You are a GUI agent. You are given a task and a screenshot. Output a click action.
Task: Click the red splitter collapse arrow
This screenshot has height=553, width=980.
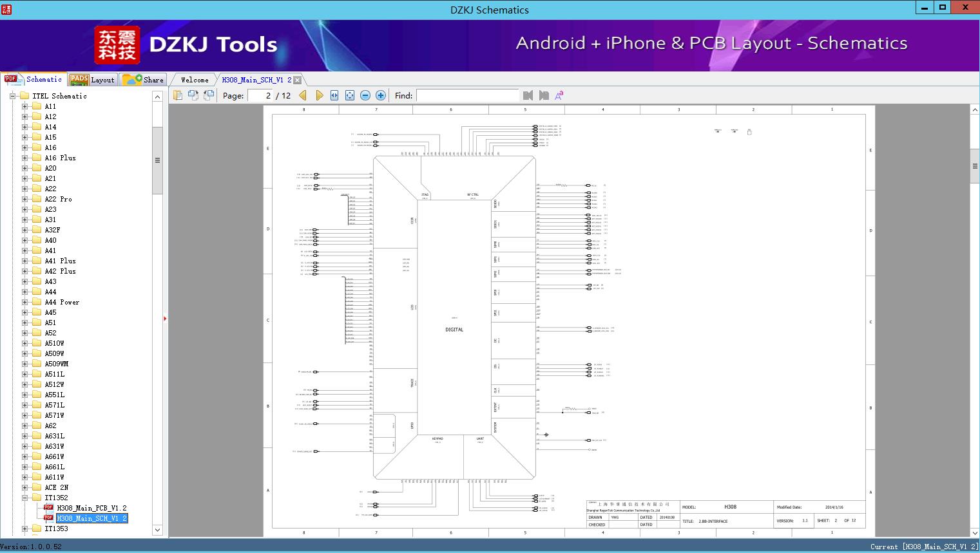165,319
